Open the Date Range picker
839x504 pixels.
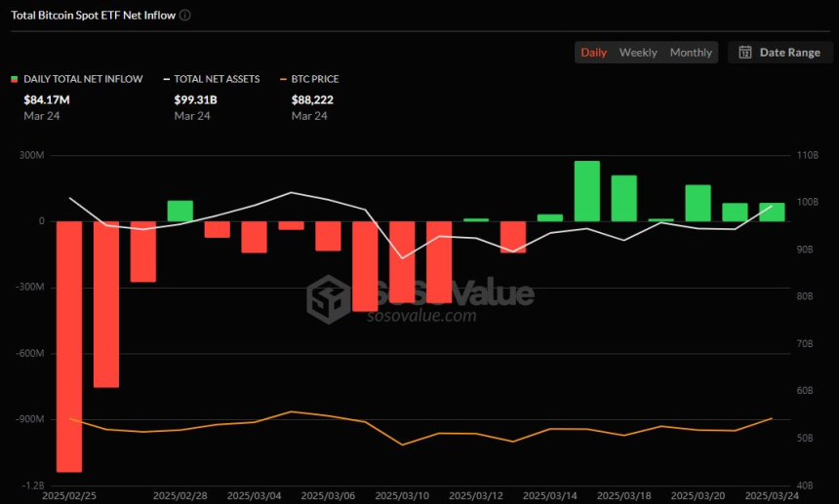[x=780, y=53]
